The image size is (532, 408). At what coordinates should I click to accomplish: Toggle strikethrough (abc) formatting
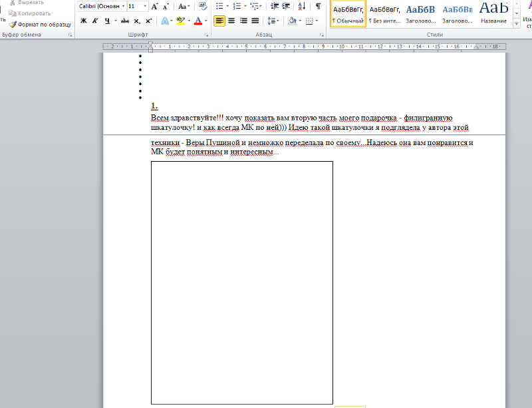(125, 21)
